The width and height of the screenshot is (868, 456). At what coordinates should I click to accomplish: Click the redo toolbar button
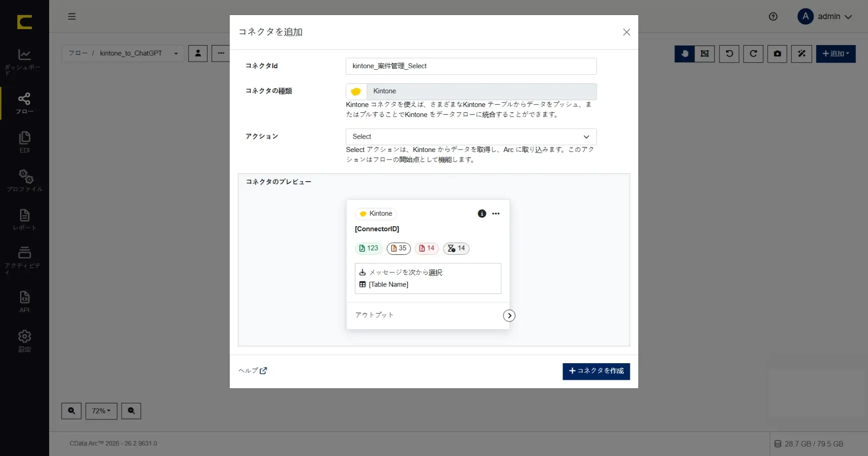tap(753, 54)
